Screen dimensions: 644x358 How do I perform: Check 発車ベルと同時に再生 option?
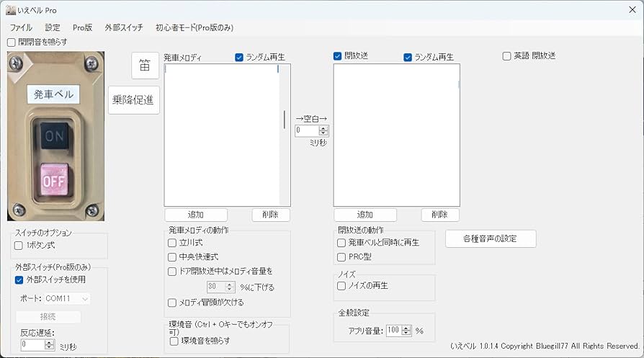click(x=341, y=243)
